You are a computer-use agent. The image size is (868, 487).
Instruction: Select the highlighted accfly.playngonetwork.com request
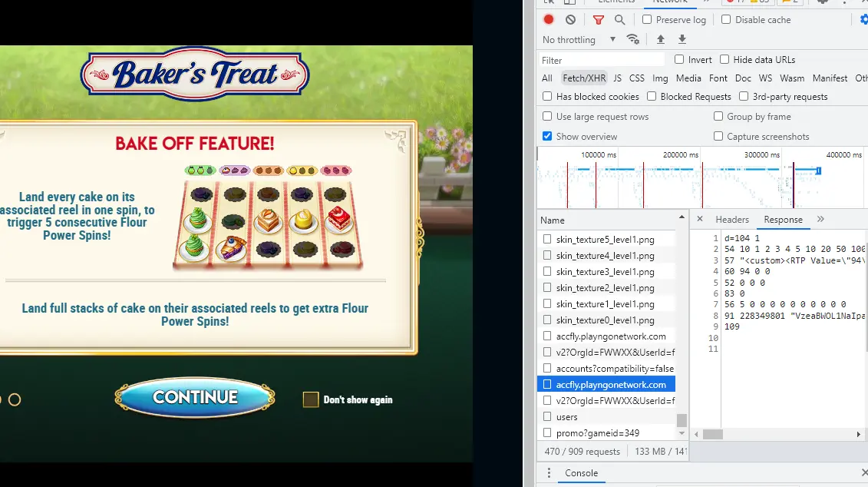pyautogui.click(x=606, y=385)
